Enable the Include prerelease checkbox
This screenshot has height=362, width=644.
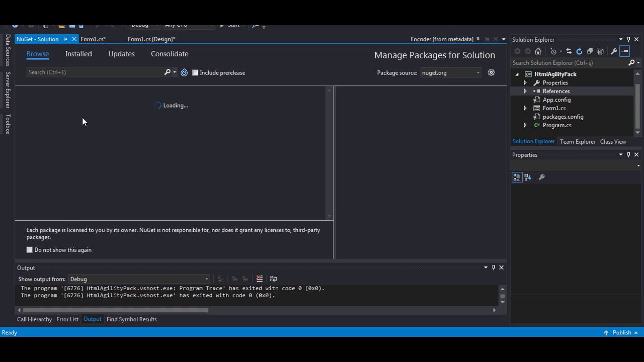click(195, 72)
